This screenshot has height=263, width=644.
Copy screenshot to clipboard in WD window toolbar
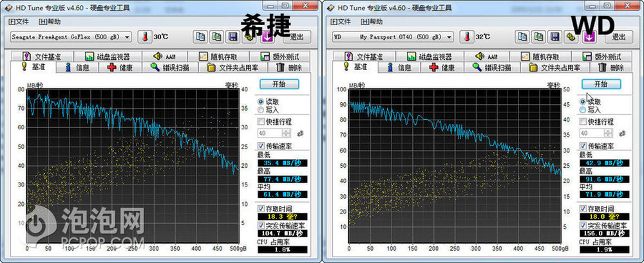(x=538, y=37)
